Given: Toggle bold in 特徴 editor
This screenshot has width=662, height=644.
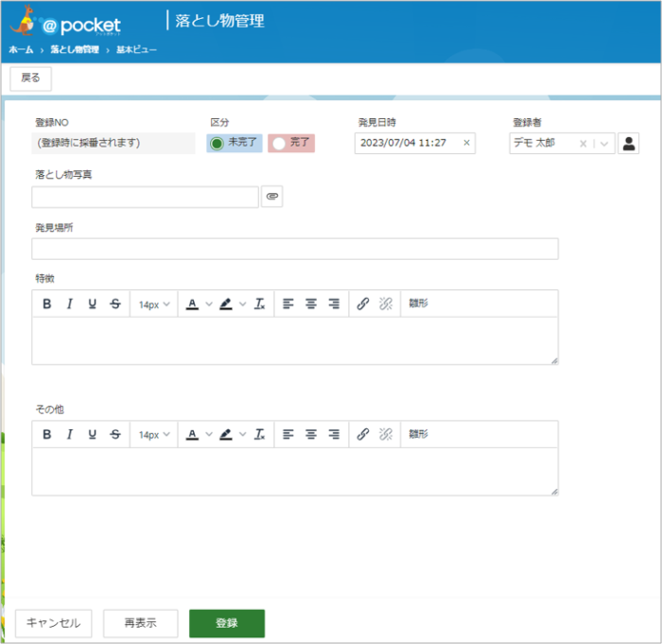Looking at the screenshot, I should pyautogui.click(x=47, y=304).
